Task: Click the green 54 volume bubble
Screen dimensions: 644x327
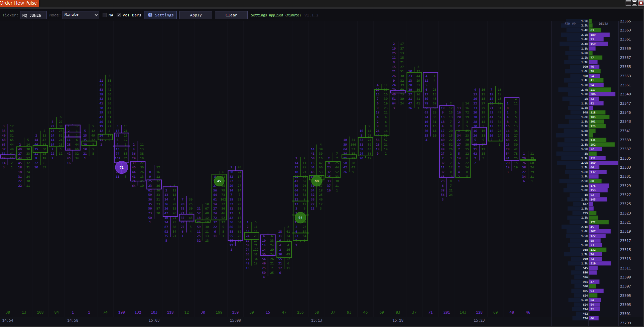Action: tap(300, 218)
